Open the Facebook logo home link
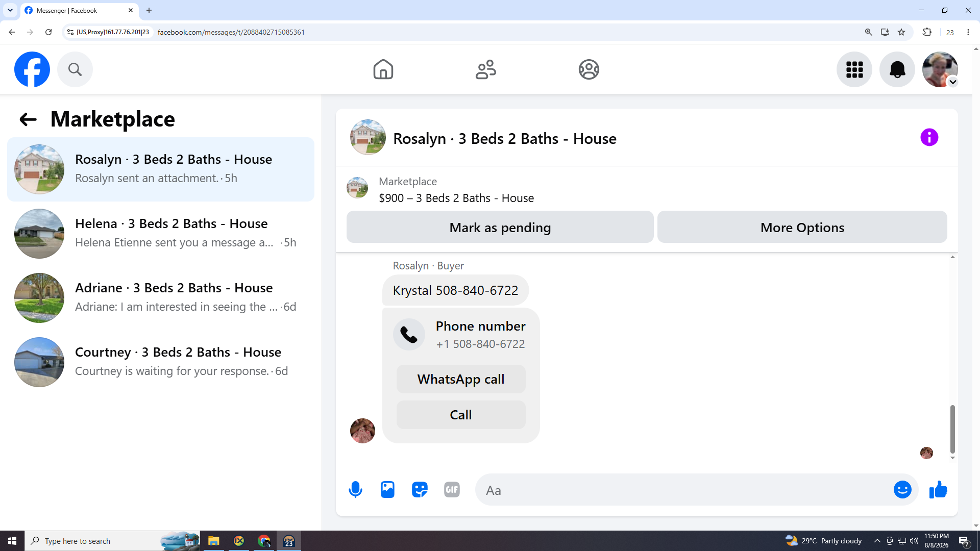Viewport: 980px width, 551px height. tap(32, 69)
